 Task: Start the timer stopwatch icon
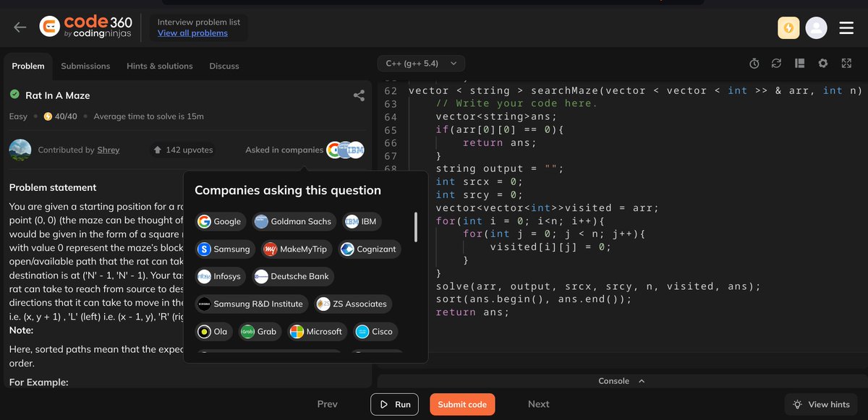754,64
